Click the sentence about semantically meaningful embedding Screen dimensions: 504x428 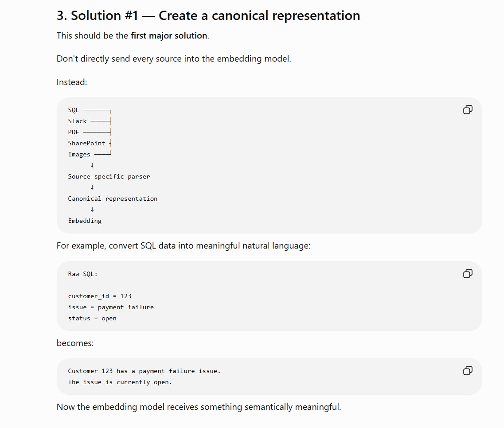[x=199, y=407]
